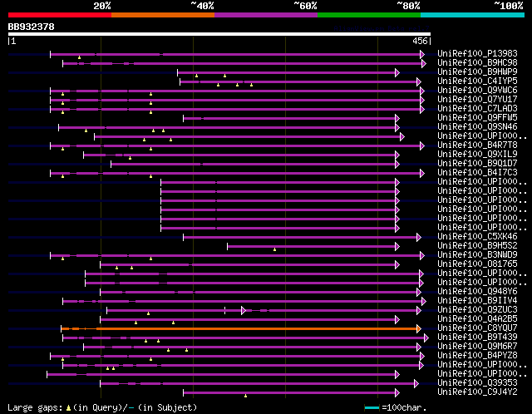Click the red ~20% color legend segment
Screen dimensions: 532x414
tap(60, 15)
